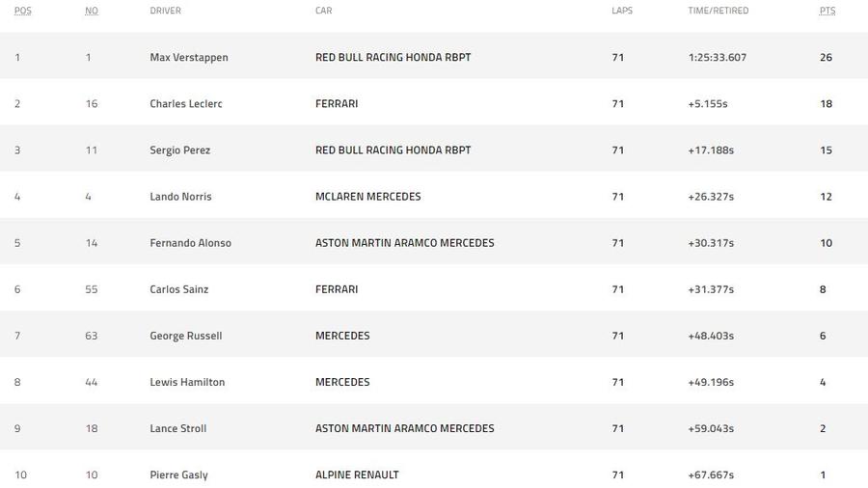This screenshot has width=868, height=488.
Task: Click the CAR column header
Action: (x=323, y=11)
